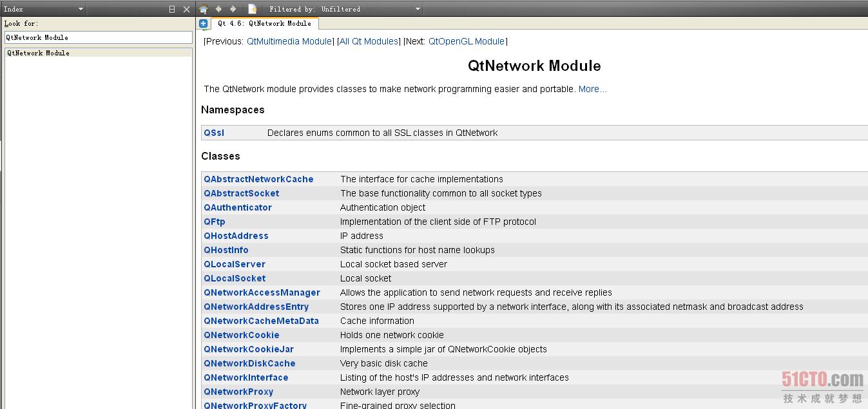Open the QAbstractSocket class link

242,193
